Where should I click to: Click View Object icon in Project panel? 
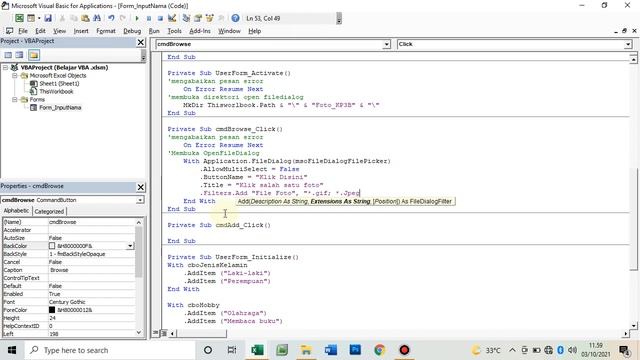point(19,55)
